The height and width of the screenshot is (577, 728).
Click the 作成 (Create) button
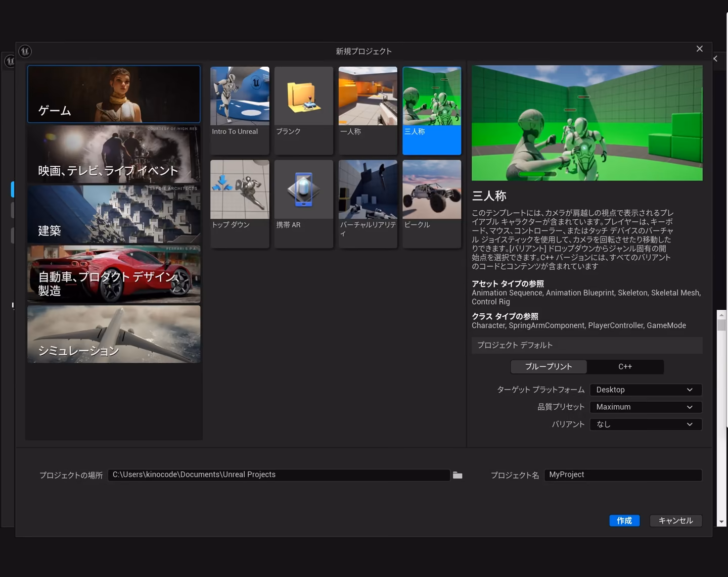pyautogui.click(x=624, y=520)
